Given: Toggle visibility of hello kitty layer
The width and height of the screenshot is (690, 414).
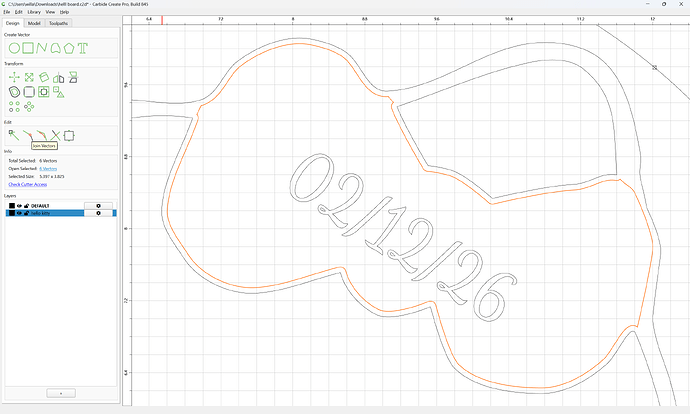Looking at the screenshot, I should (19, 213).
